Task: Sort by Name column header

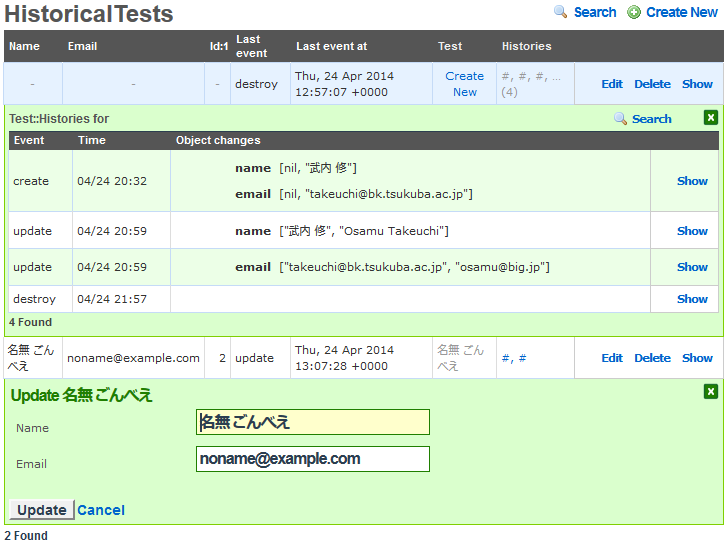Action: coord(24,46)
